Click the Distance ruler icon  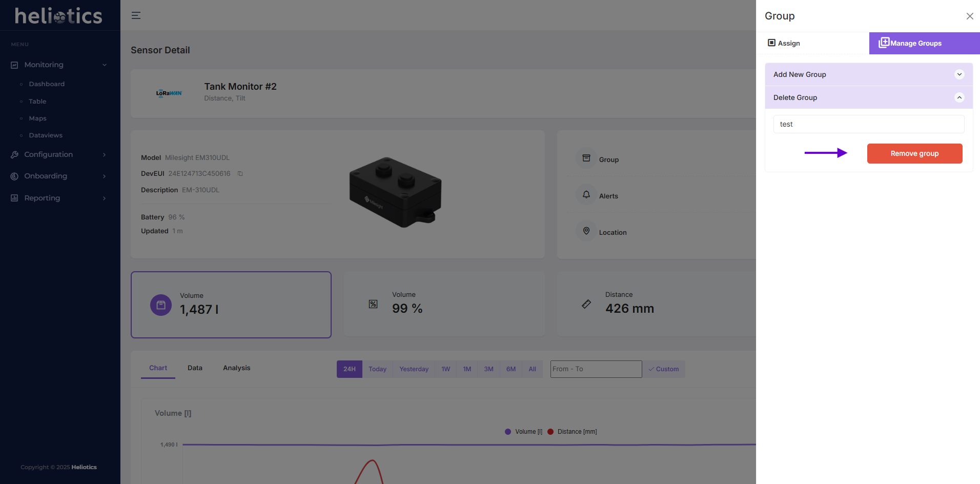[586, 304]
